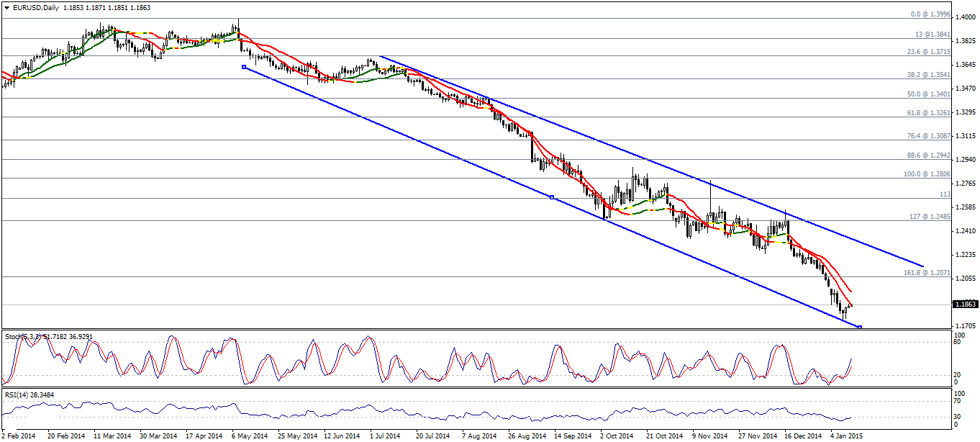980x442 pixels.
Task: Click the triangle arrow beside EURUSD,Daily title
Action: pyautogui.click(x=6, y=7)
